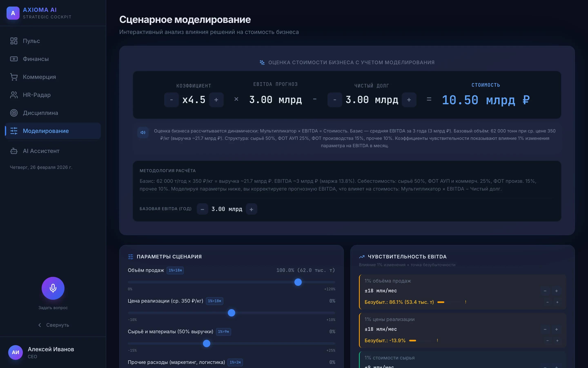The height and width of the screenshot is (368, 588).
Task: Decrease Чистый долг with the minus button
Action: point(335,100)
